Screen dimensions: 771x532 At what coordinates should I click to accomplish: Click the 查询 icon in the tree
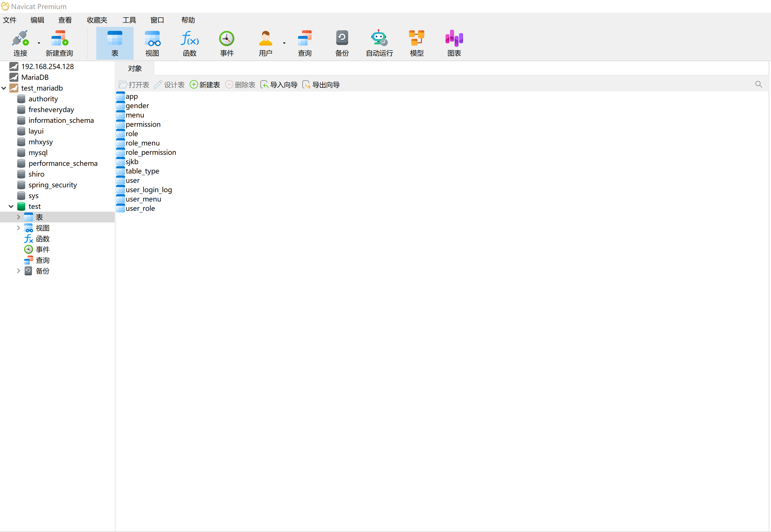(x=29, y=260)
